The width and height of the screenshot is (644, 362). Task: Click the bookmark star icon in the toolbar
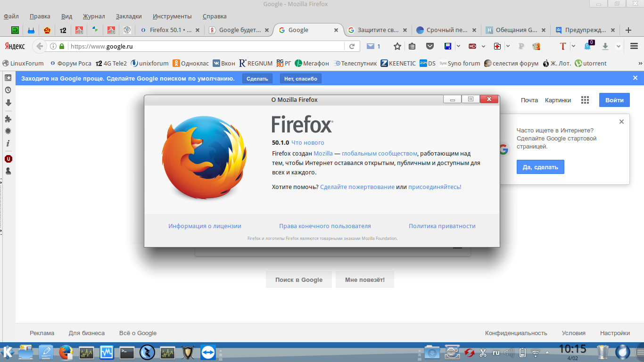(397, 46)
